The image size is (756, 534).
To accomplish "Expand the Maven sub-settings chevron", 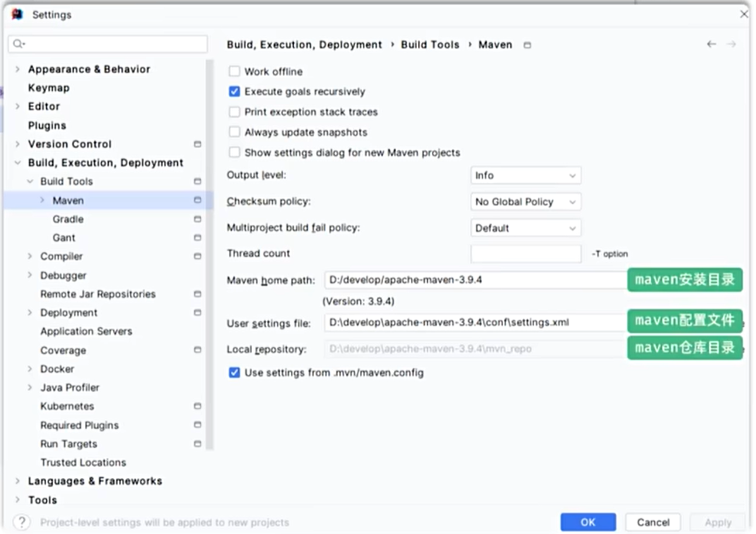I will point(42,200).
